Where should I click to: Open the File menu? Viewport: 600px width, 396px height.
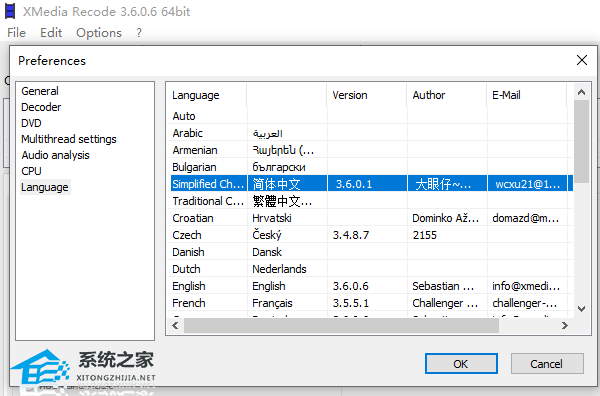(16, 33)
